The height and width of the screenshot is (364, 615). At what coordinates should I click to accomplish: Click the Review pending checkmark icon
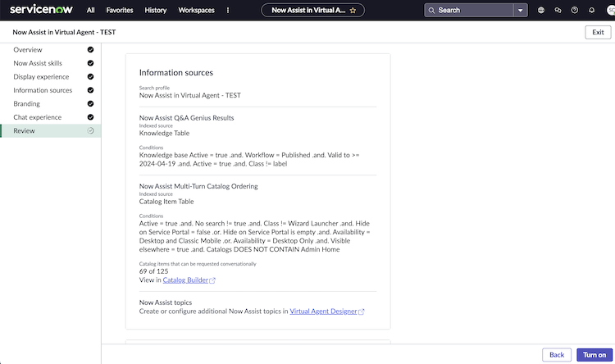[90, 130]
